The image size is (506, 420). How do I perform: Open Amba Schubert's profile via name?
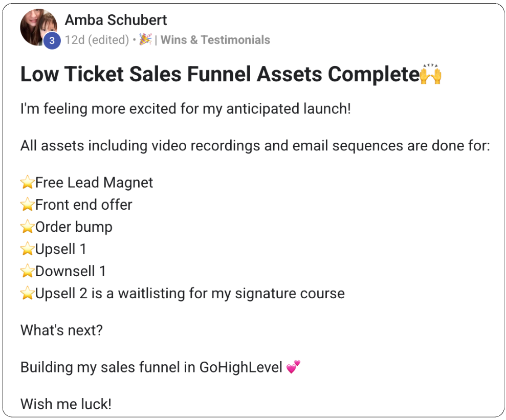[116, 20]
